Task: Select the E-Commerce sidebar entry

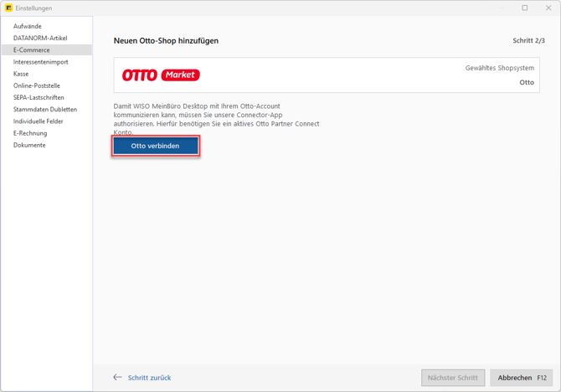Action: pyautogui.click(x=31, y=50)
